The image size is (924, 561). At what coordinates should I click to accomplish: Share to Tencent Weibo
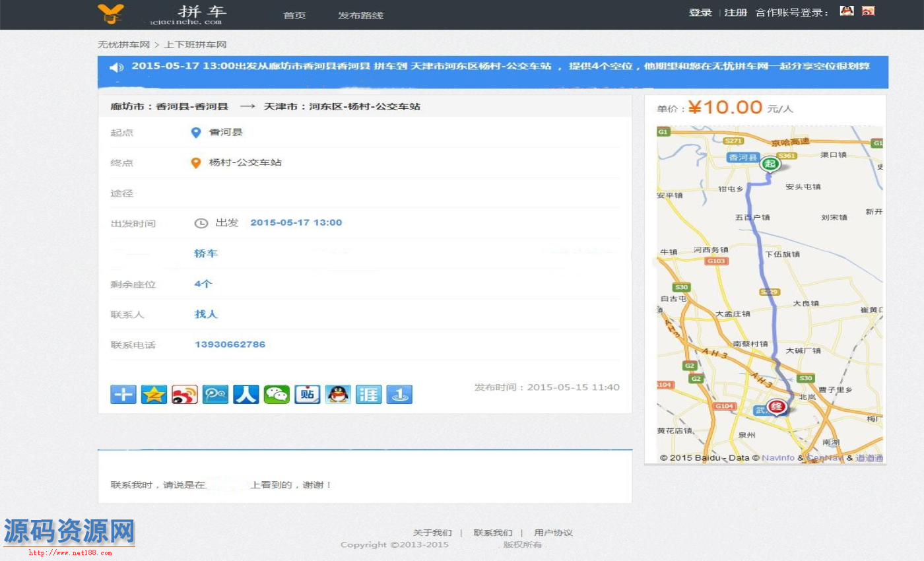point(215,394)
